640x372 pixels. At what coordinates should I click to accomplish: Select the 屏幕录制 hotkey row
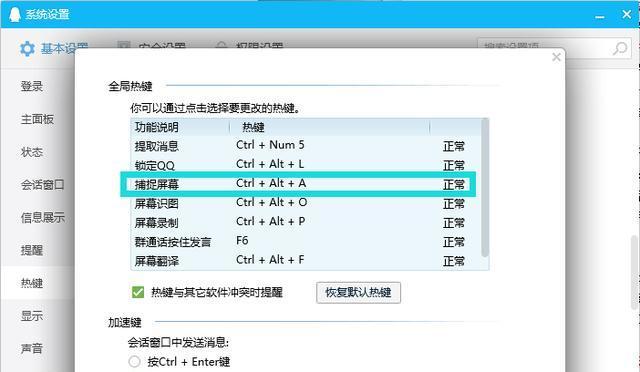pos(306,223)
